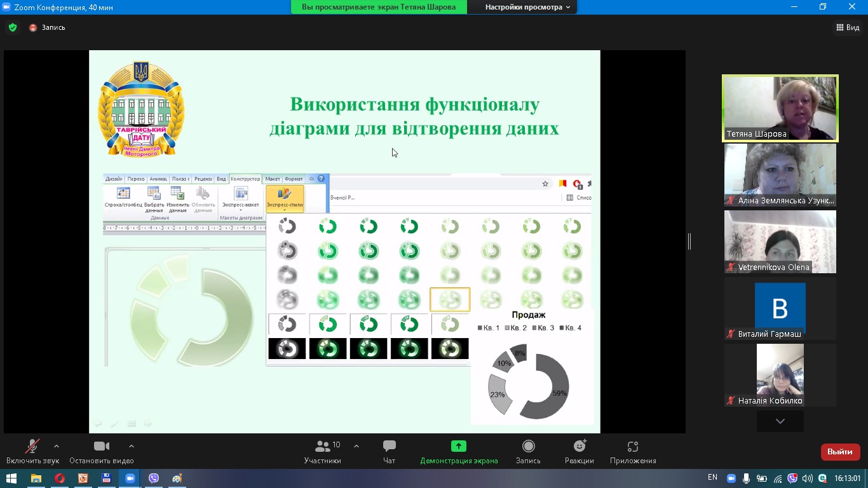The width and height of the screenshot is (868, 488).
Task: Switch to the Формат ribbon tab
Action: tap(294, 179)
